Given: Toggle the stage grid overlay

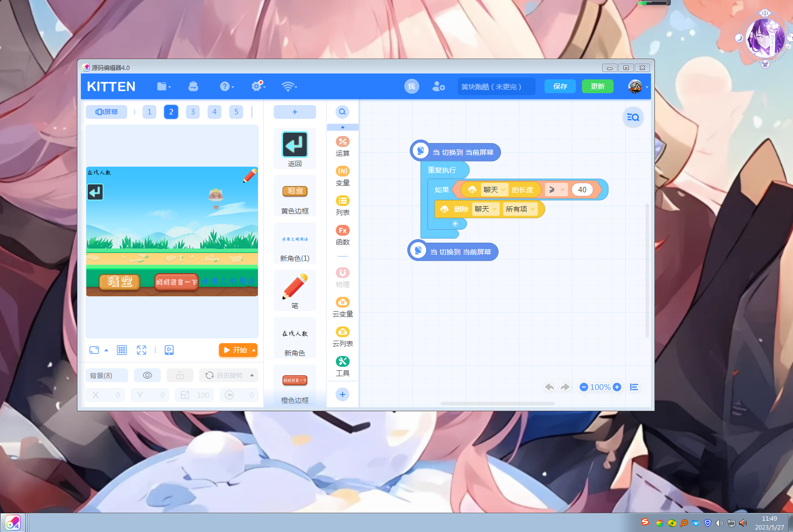Looking at the screenshot, I should point(122,350).
